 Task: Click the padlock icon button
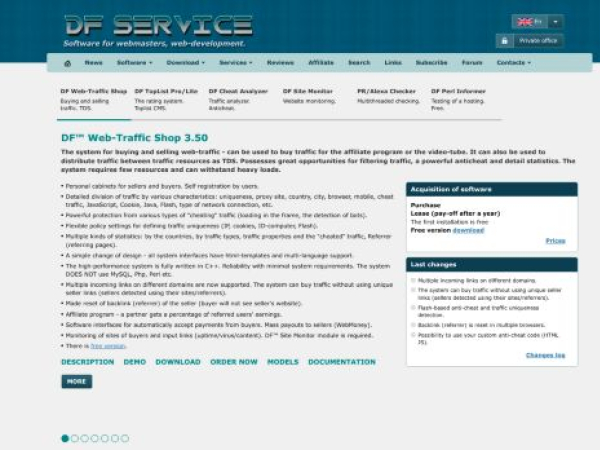point(504,41)
